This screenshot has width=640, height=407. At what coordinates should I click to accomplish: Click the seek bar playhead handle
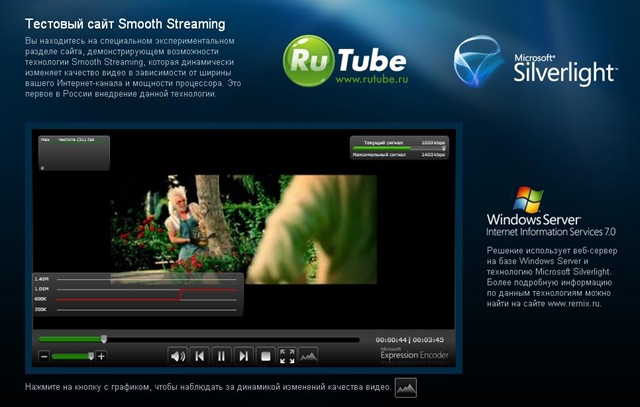104,339
